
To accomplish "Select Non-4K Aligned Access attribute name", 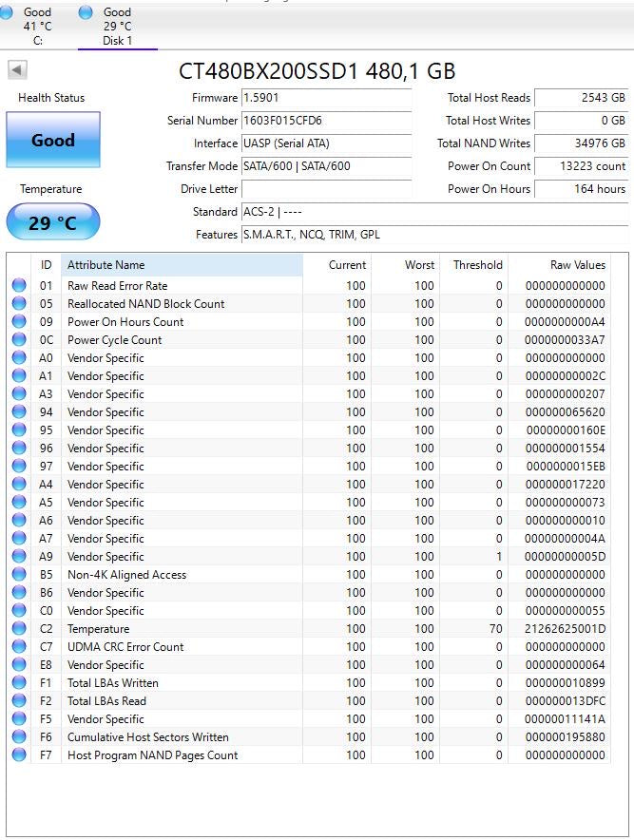I will pyautogui.click(x=127, y=575).
